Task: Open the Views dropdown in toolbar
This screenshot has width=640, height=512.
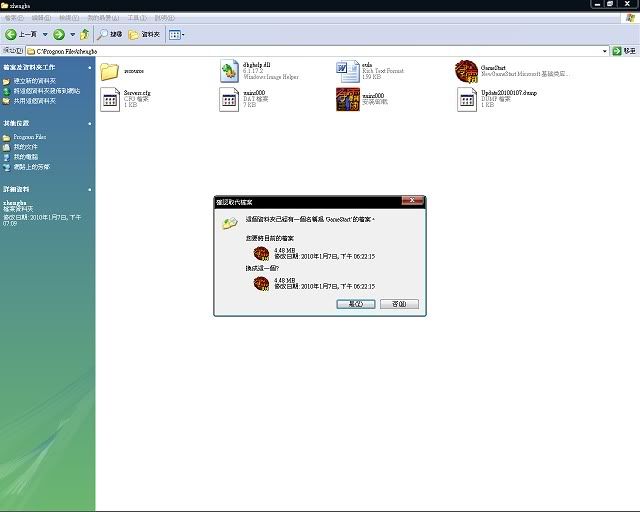Action: click(176, 34)
